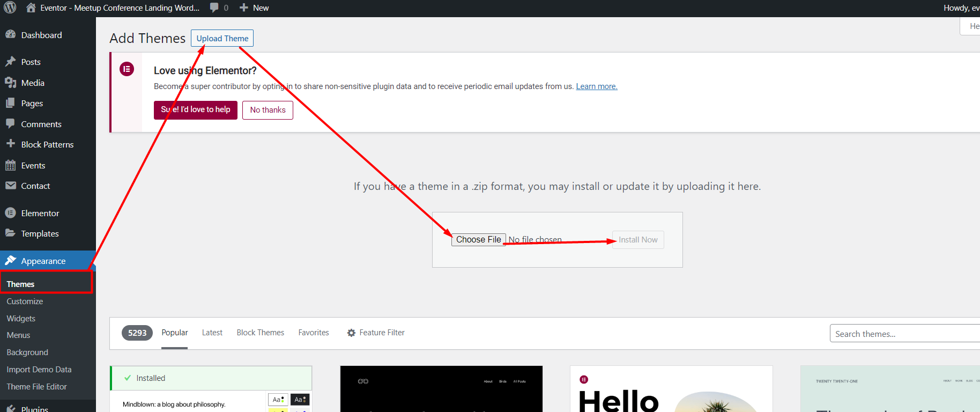Click the Elementor sidebar icon
Screen dimensions: 980x412
(10, 213)
